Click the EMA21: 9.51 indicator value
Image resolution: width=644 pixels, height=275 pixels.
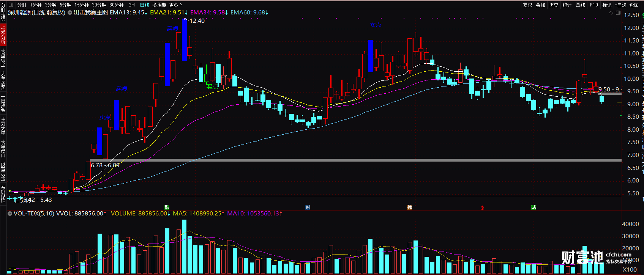click(169, 13)
